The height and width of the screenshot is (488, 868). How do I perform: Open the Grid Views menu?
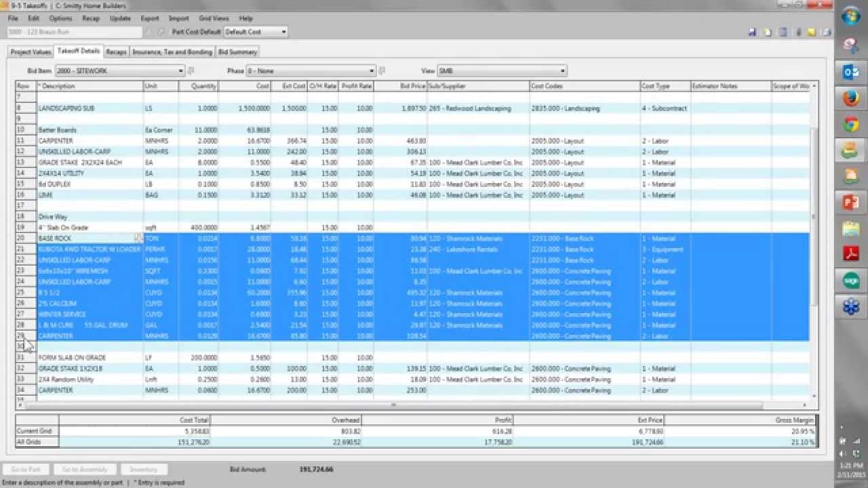click(x=214, y=18)
